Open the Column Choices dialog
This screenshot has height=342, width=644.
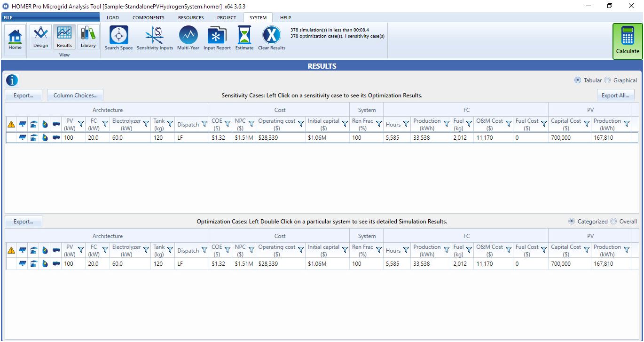[x=75, y=95]
